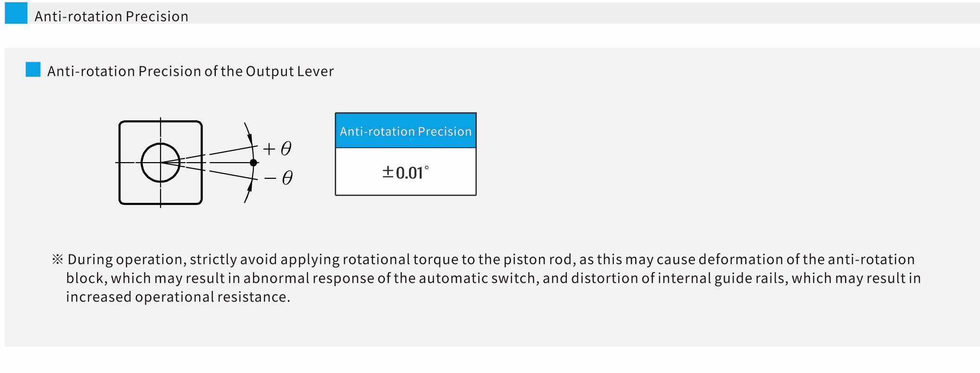Click "increased operational resistance." in the last line

(178, 297)
